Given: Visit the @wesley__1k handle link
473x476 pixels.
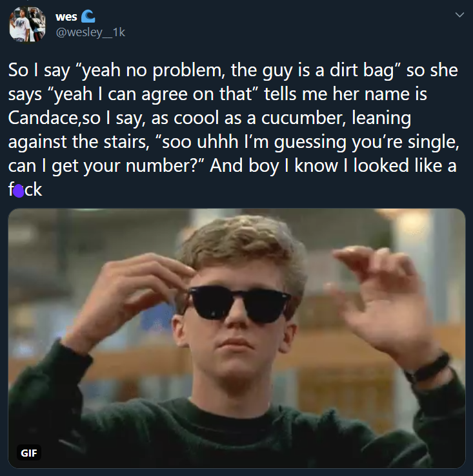Looking at the screenshot, I should tap(90, 32).
